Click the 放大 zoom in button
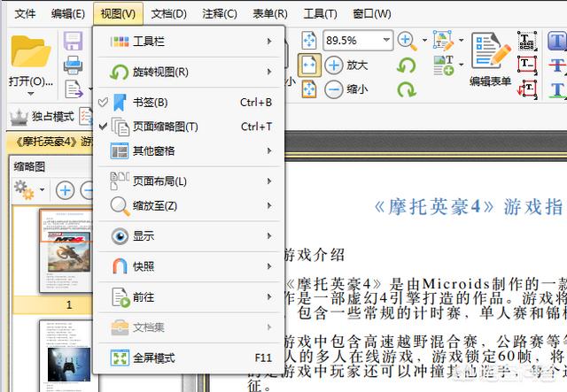The height and width of the screenshot is (392, 567). coord(346,65)
